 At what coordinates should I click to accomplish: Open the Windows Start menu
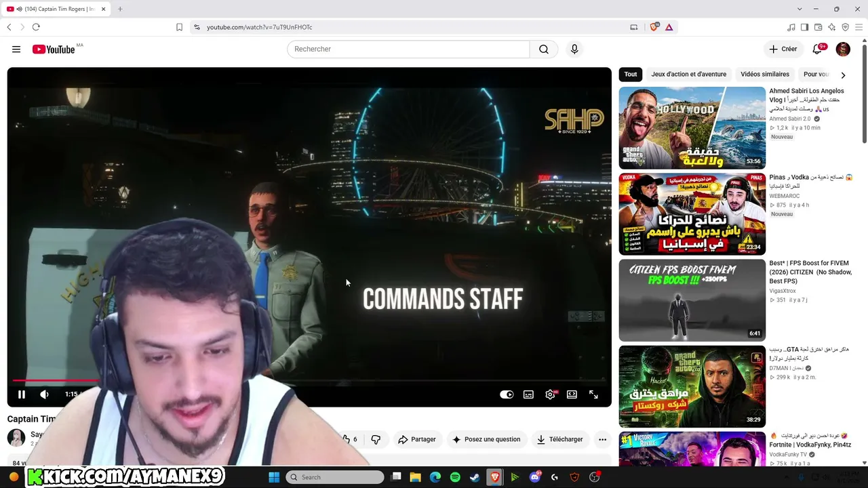click(274, 477)
